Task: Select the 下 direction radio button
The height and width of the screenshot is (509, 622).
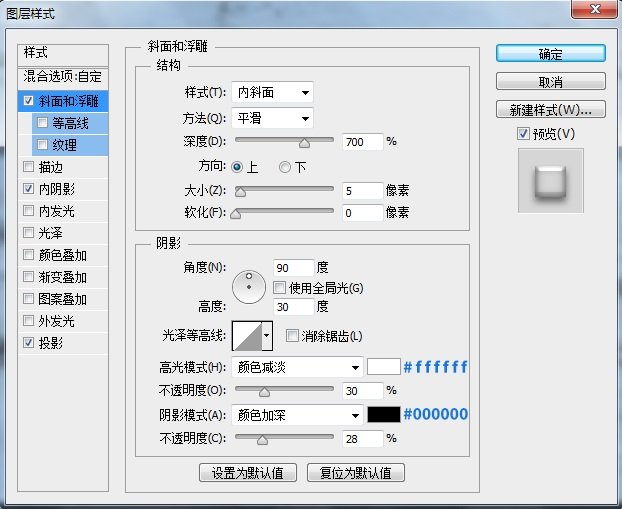Action: tap(285, 167)
